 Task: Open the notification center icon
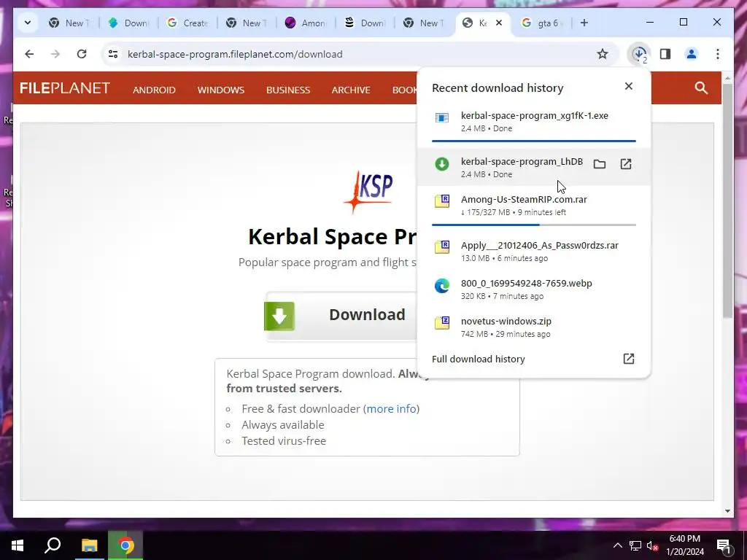724,545
